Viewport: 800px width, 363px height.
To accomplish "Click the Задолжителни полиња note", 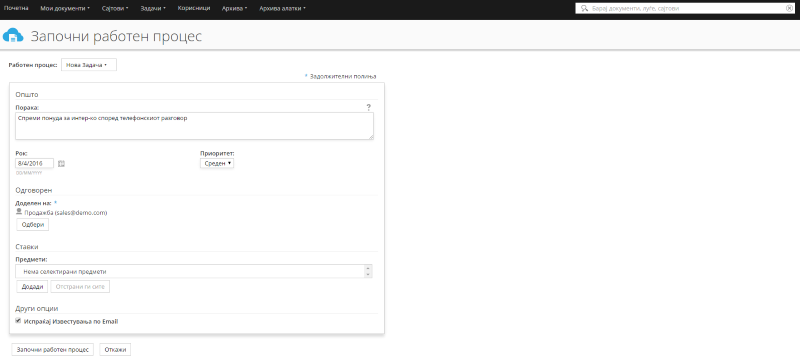I will click(343, 77).
